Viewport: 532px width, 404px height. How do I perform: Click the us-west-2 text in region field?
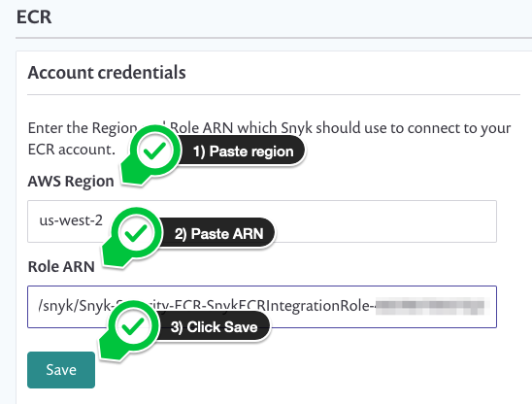pyautogui.click(x=71, y=220)
